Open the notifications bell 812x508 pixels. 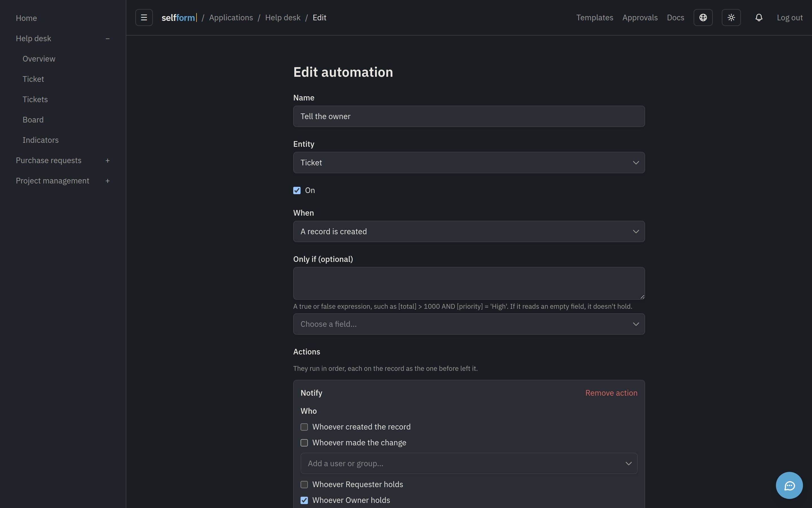[759, 17]
